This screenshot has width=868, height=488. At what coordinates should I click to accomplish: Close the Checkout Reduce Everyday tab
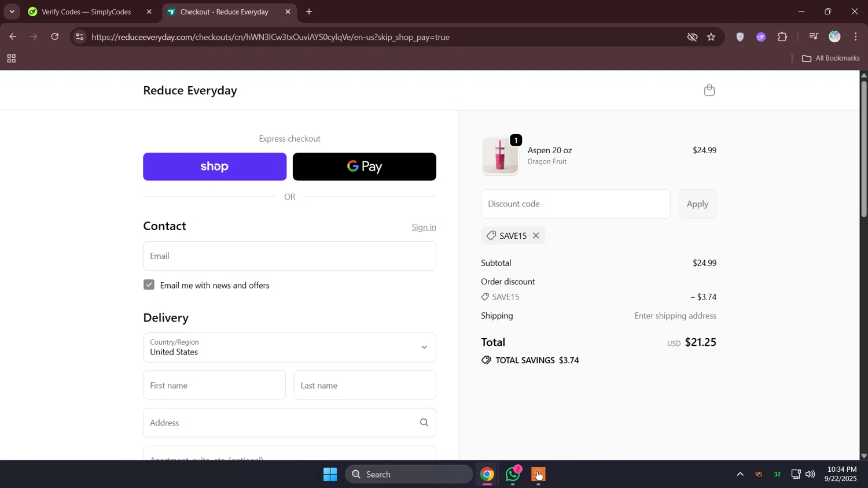[288, 12]
